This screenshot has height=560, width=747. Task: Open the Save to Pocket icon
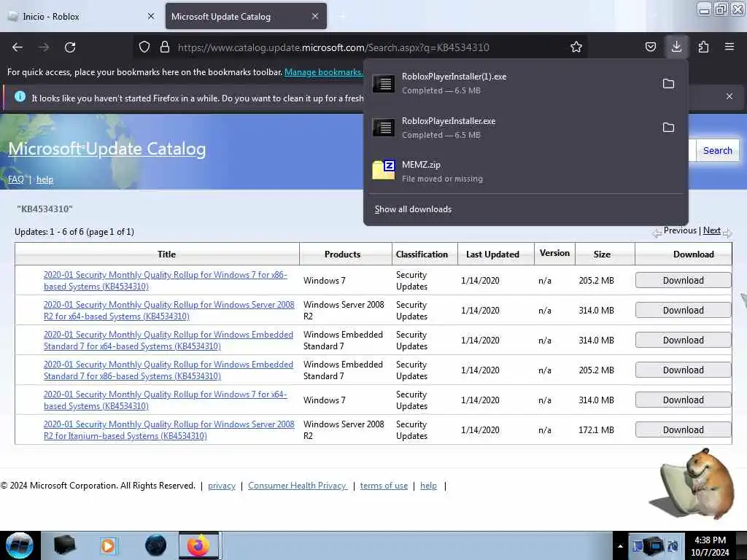(650, 47)
